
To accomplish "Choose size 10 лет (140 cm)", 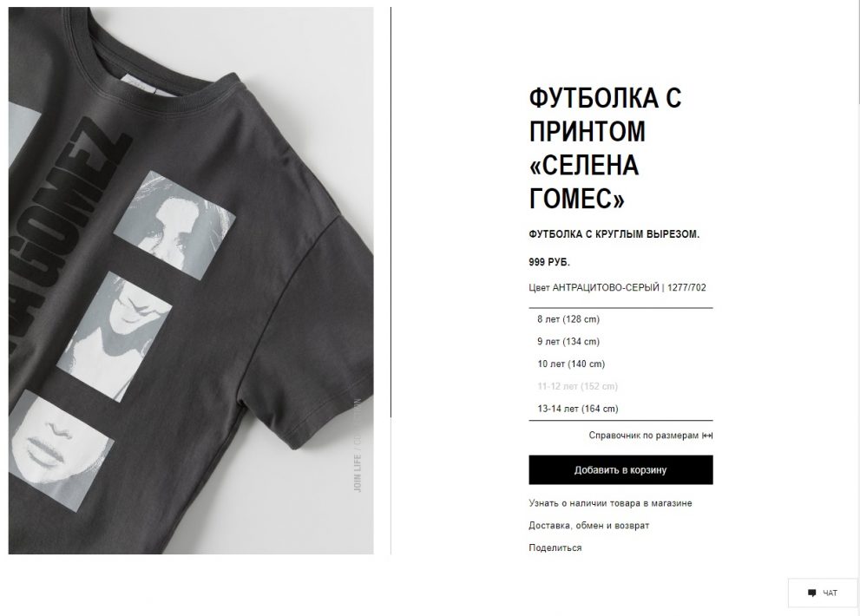I will (620, 364).
